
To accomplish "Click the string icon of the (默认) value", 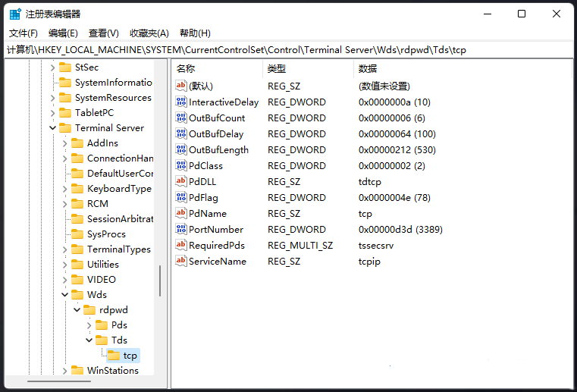I will point(181,86).
